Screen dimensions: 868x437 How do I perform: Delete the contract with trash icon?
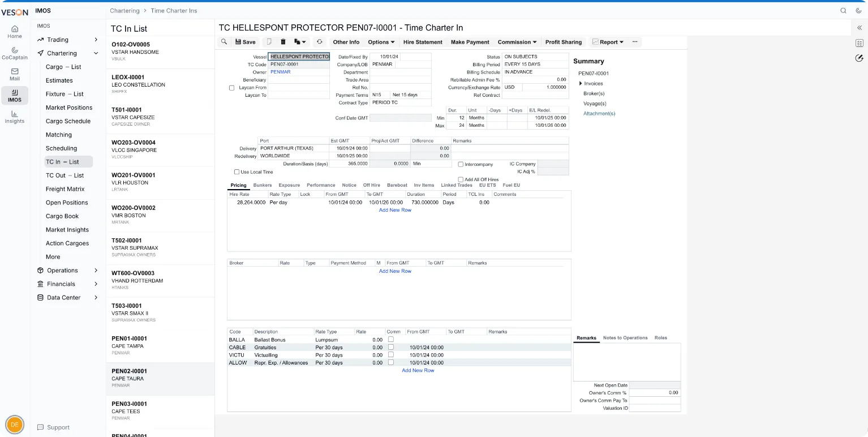click(x=283, y=42)
